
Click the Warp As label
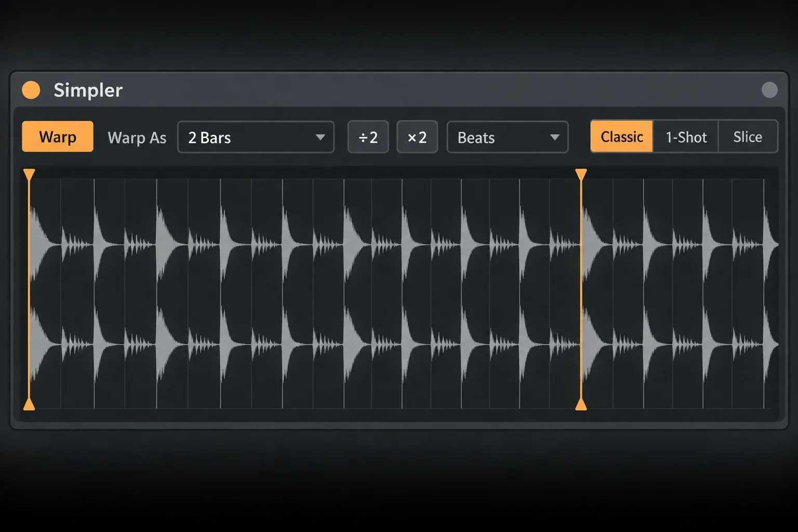coord(137,138)
